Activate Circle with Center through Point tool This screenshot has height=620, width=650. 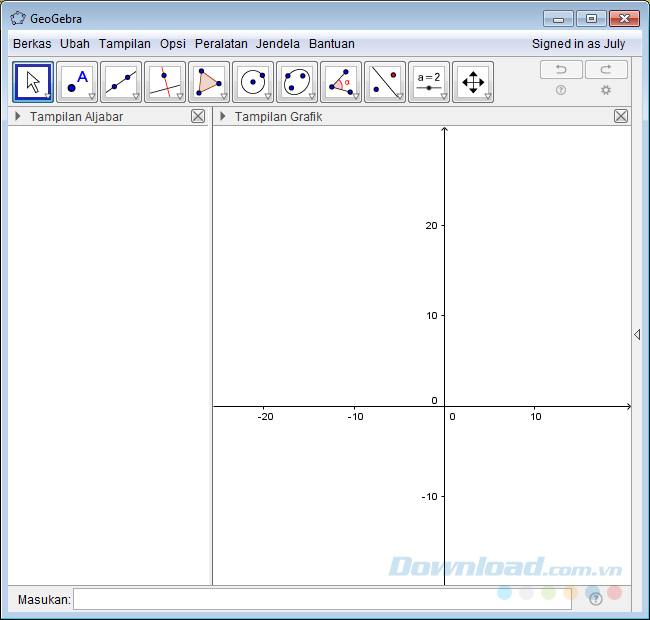pos(253,82)
